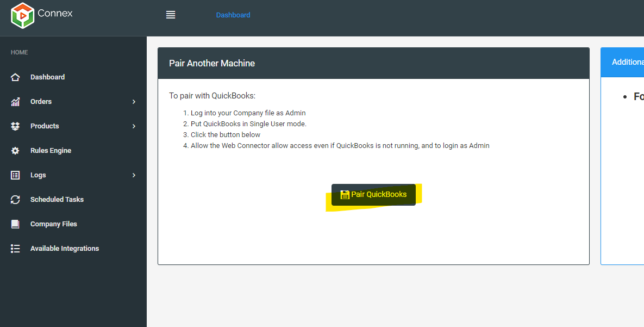Click step 'Click the button below'

pyautogui.click(x=226, y=135)
